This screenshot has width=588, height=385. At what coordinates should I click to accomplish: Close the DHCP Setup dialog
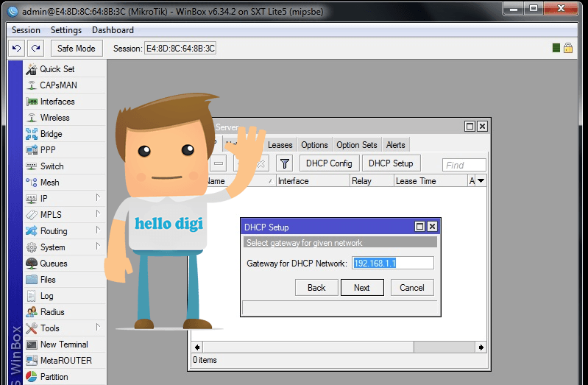tap(433, 226)
